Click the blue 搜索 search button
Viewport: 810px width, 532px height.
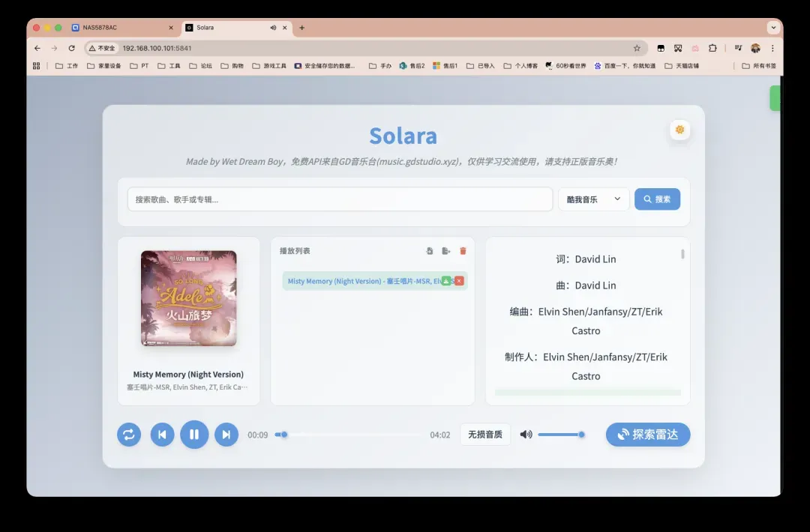[657, 199]
